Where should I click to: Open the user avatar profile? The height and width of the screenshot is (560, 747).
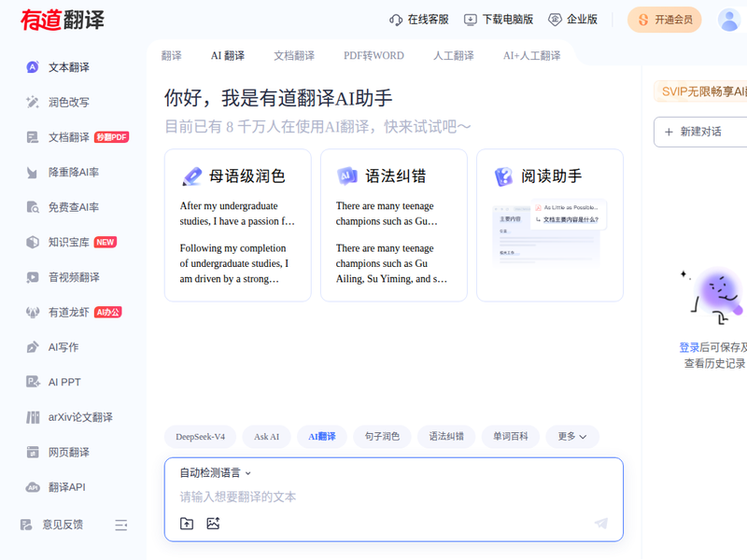click(729, 20)
